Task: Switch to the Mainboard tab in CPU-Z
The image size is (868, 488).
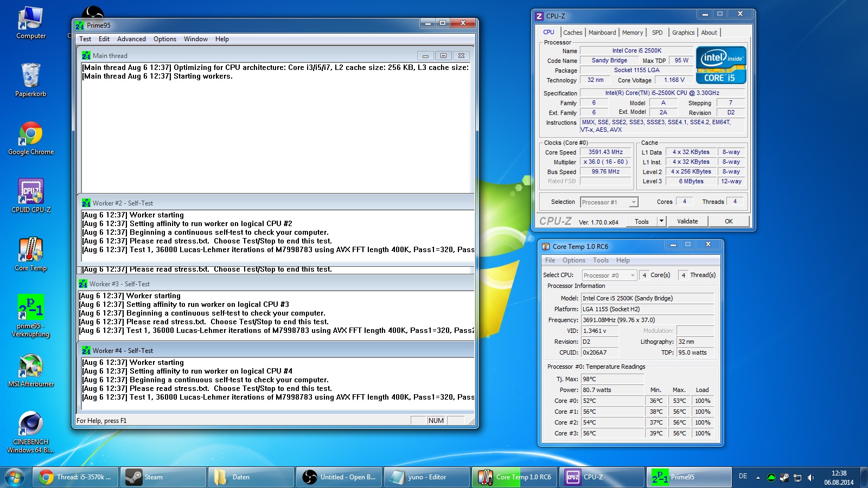Action: click(x=602, y=33)
